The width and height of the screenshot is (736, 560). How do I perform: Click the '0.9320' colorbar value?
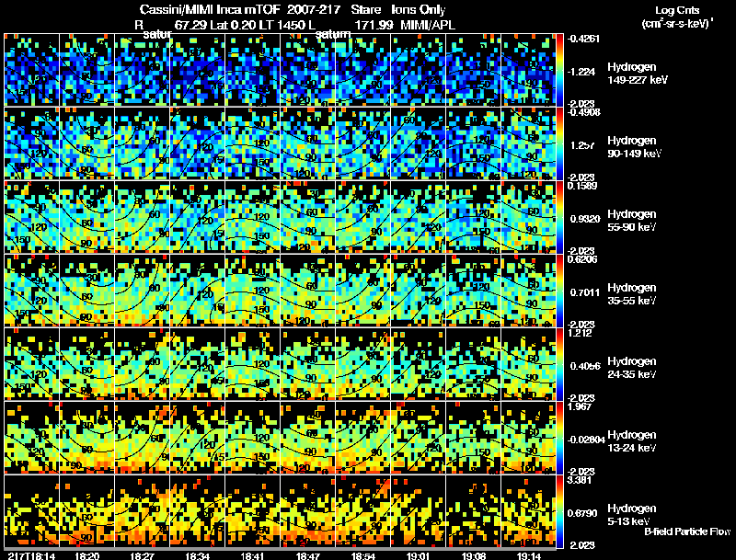[583, 219]
